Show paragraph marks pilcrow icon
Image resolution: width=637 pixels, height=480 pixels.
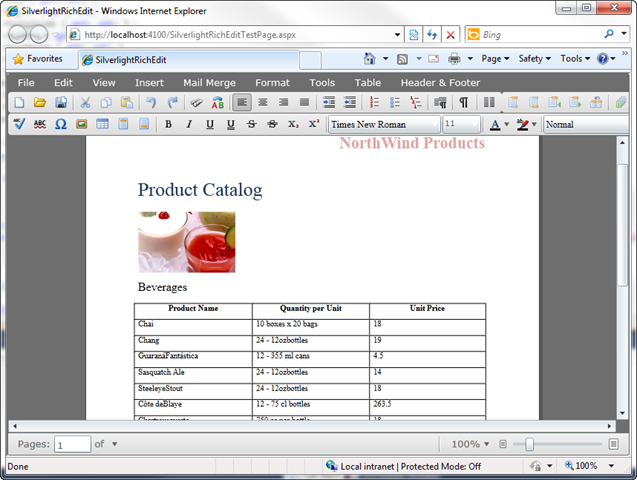[x=464, y=102]
